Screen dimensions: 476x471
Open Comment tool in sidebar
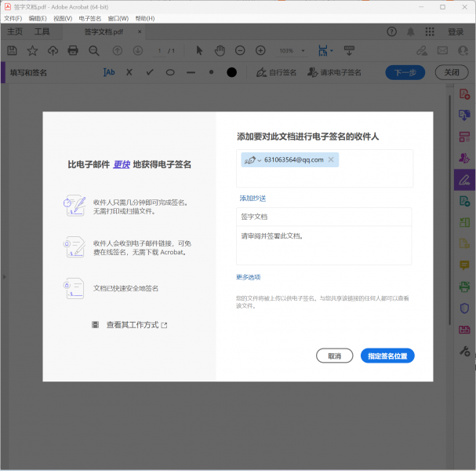coord(464,265)
